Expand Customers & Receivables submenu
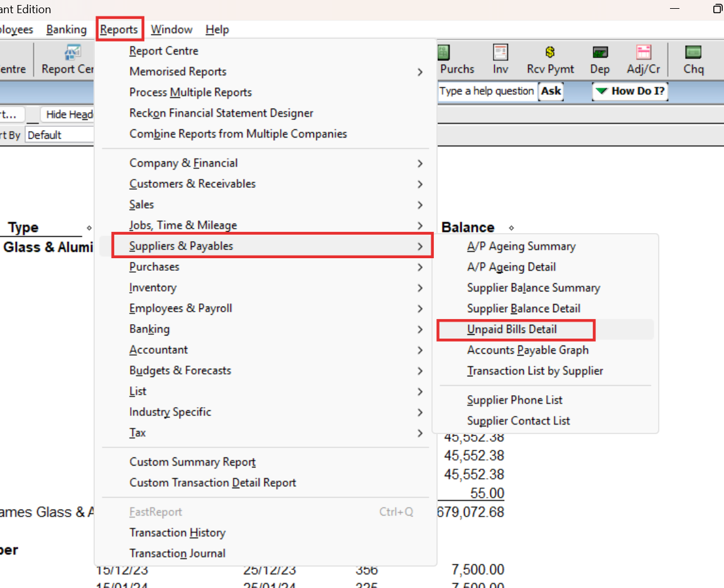 pos(266,184)
